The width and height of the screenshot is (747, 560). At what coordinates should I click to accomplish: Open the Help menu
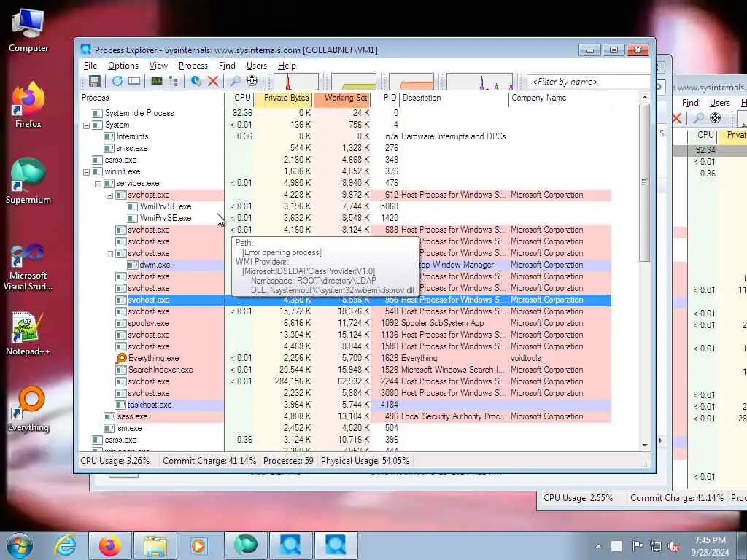click(x=287, y=66)
